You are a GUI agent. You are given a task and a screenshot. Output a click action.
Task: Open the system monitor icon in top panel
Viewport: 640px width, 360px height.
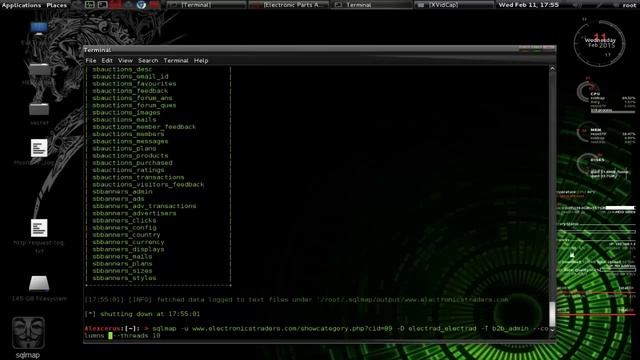(90, 5)
